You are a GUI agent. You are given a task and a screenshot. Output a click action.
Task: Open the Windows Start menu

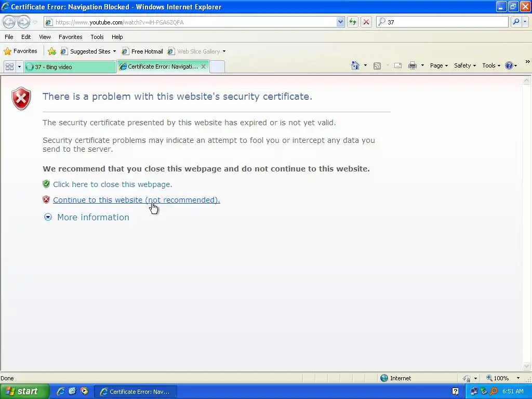24,392
